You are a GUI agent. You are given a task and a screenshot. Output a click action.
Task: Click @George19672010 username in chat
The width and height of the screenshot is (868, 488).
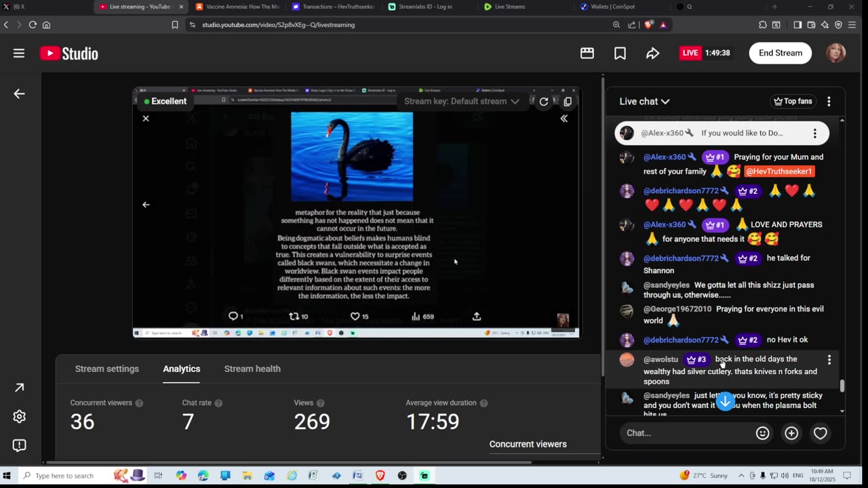(677, 309)
